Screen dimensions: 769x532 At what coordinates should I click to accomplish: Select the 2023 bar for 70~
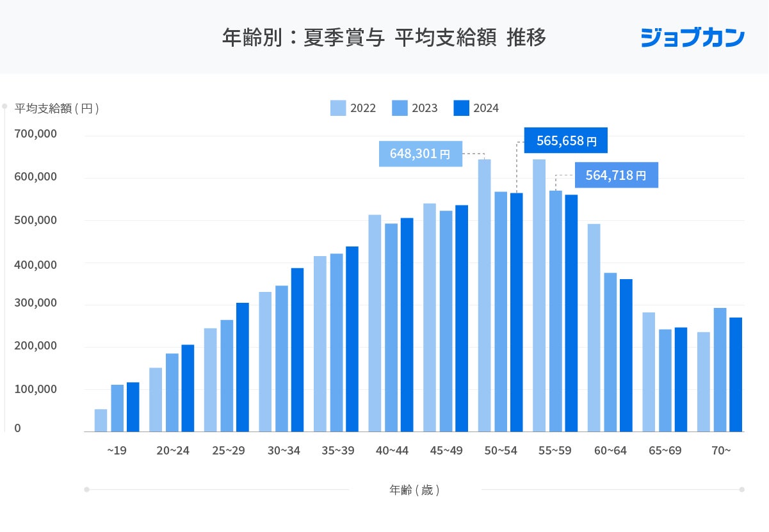tap(720, 370)
